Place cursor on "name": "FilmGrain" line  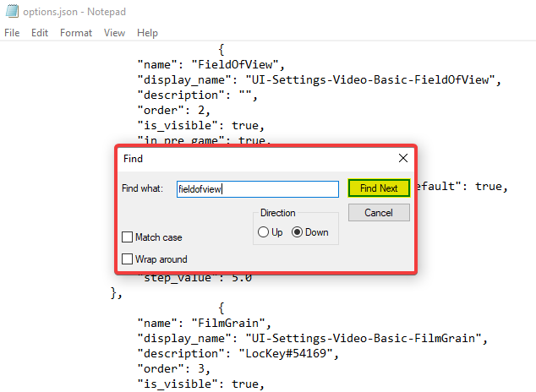point(203,323)
